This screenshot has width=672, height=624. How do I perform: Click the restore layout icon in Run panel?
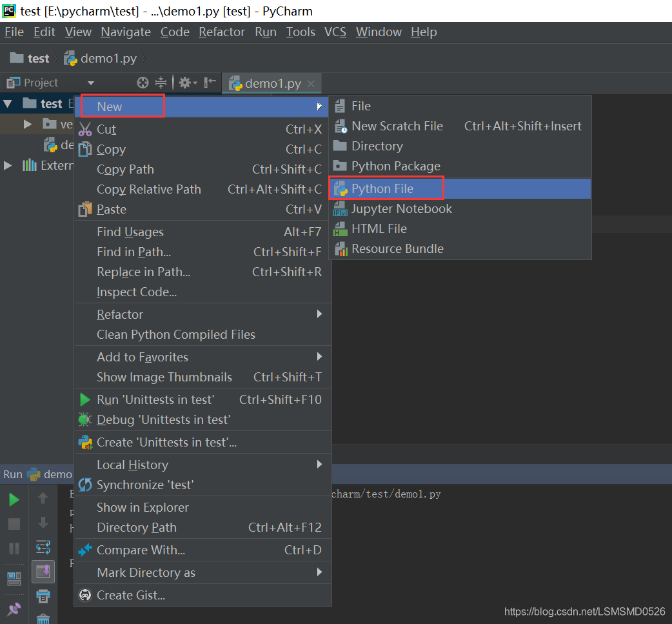pyautogui.click(x=14, y=579)
